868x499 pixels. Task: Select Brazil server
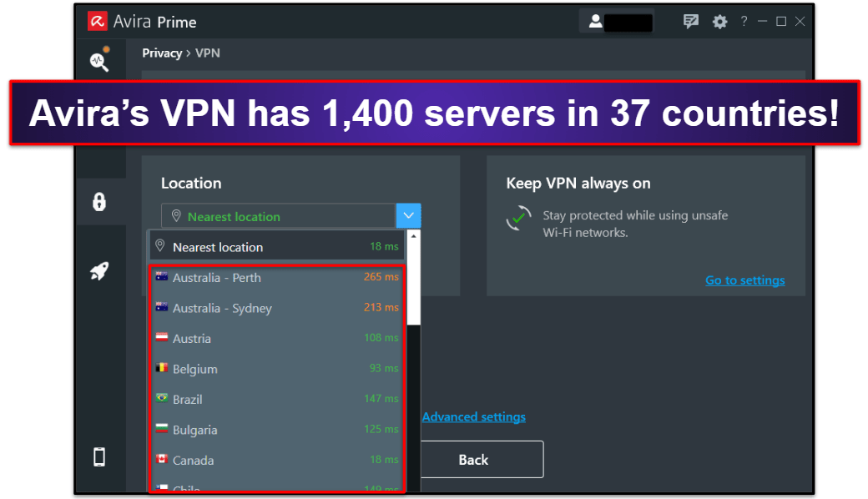(x=277, y=399)
